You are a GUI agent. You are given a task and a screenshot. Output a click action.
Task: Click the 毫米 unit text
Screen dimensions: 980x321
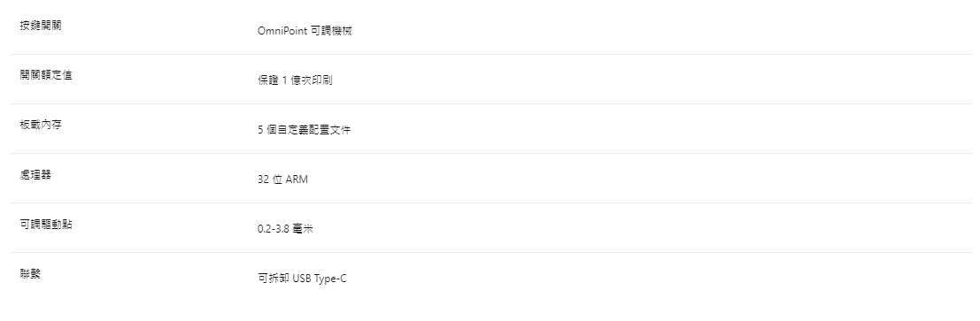303,228
